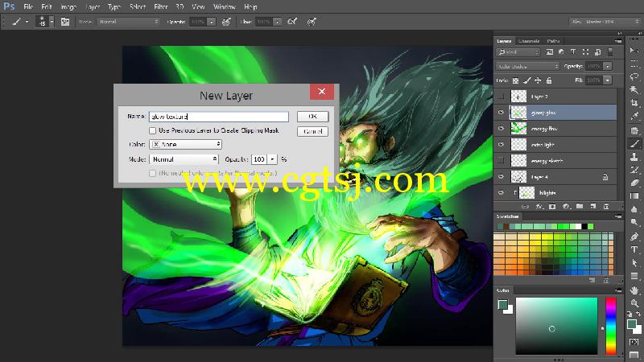Image resolution: width=644 pixels, height=362 pixels.
Task: Enable pressure for opacity in options bar
Action: click(x=226, y=22)
